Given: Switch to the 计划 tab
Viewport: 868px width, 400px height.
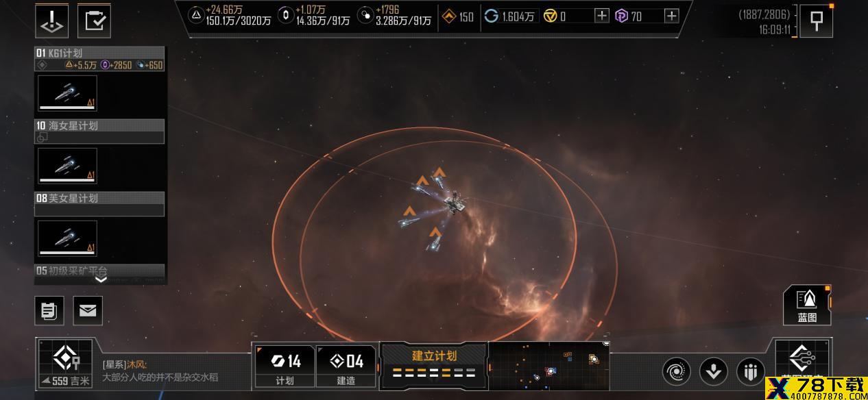Looking at the screenshot, I should coord(285,367).
